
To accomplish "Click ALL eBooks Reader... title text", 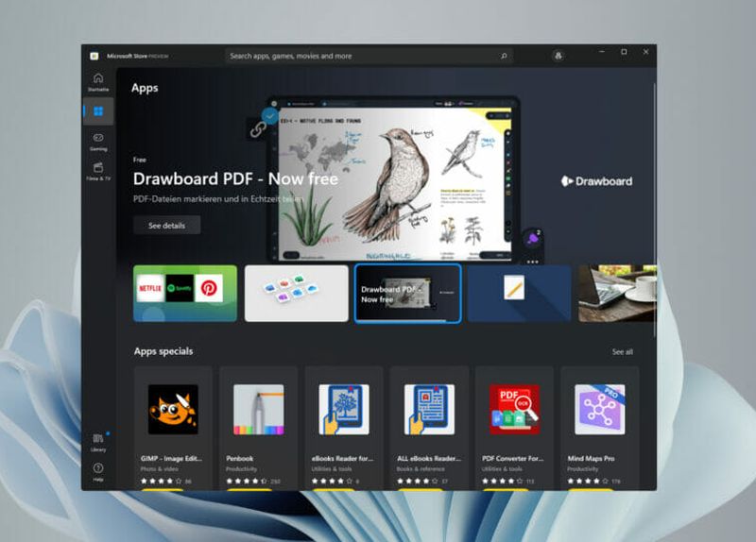I will pos(429,459).
